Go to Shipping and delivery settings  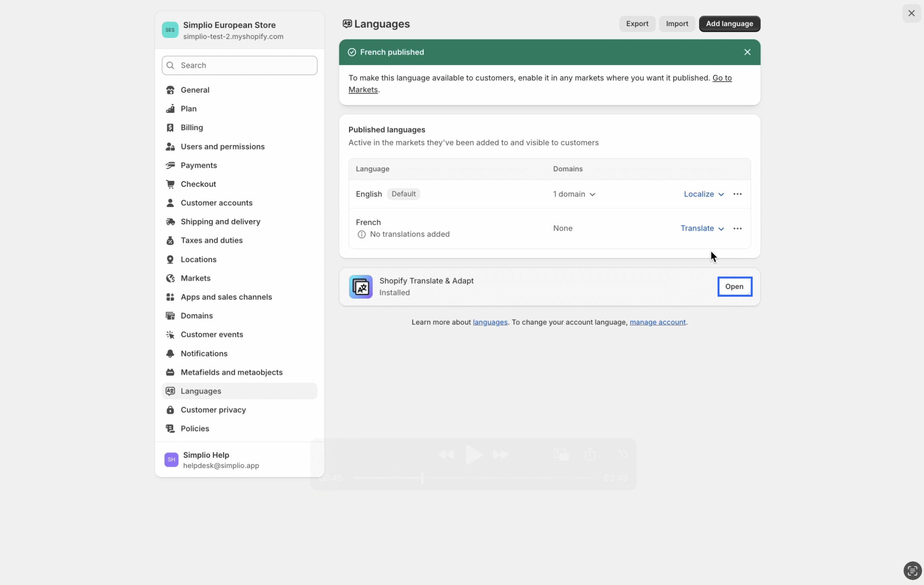pos(220,222)
